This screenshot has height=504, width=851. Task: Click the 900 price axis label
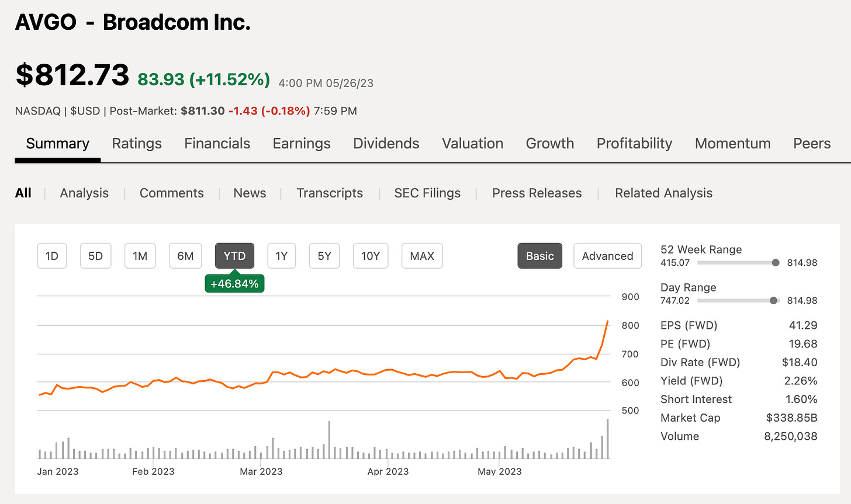[x=631, y=297]
